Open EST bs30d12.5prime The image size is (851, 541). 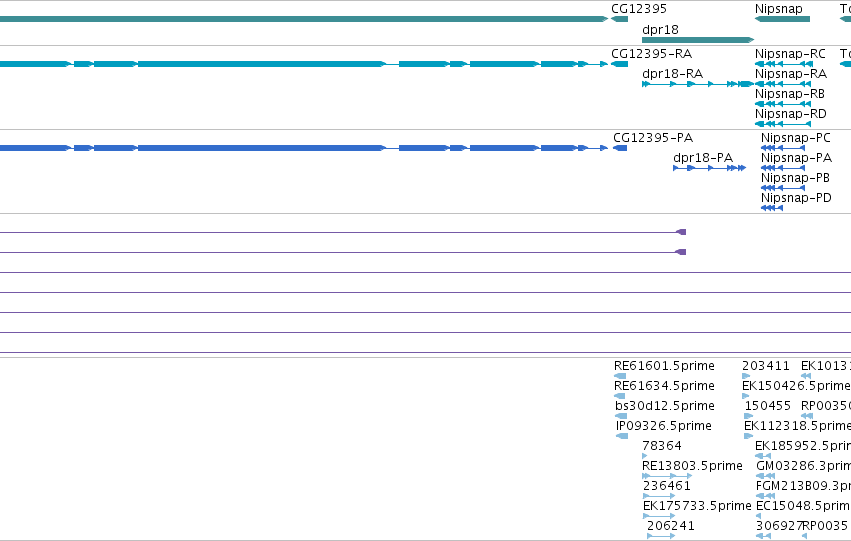[664, 406]
